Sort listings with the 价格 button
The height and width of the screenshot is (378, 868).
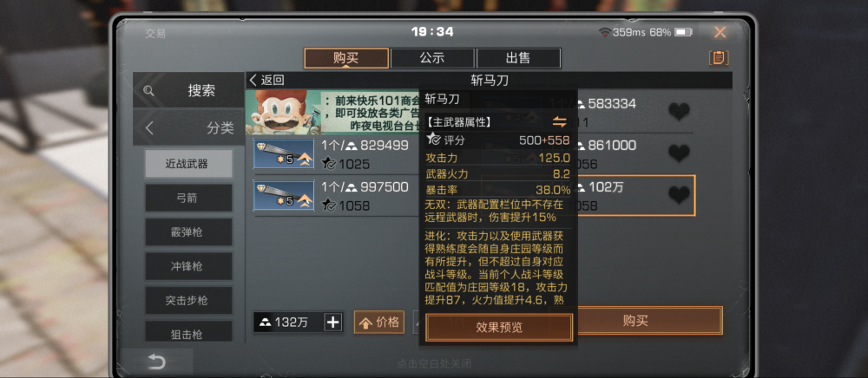pyautogui.click(x=379, y=323)
